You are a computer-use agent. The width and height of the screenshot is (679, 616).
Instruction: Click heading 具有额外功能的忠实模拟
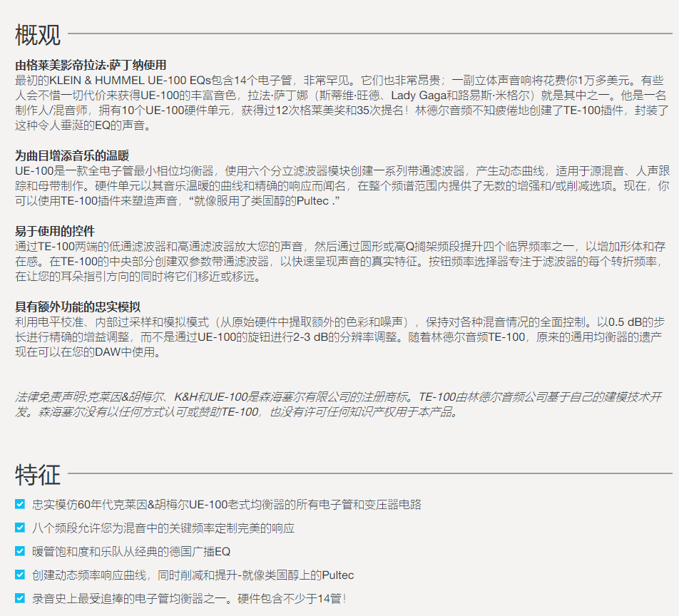click(78, 307)
